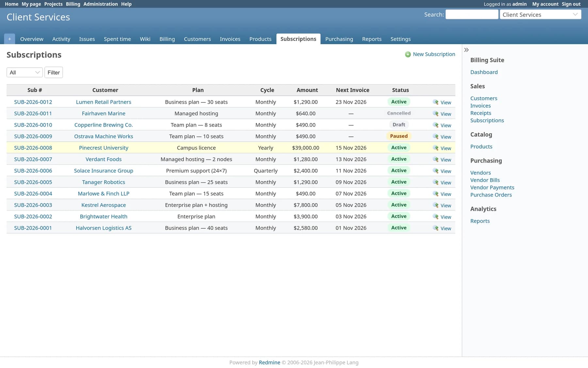Open the Kestrel Aerospace customer link
Screen dimensions: 588x368
tap(104, 205)
